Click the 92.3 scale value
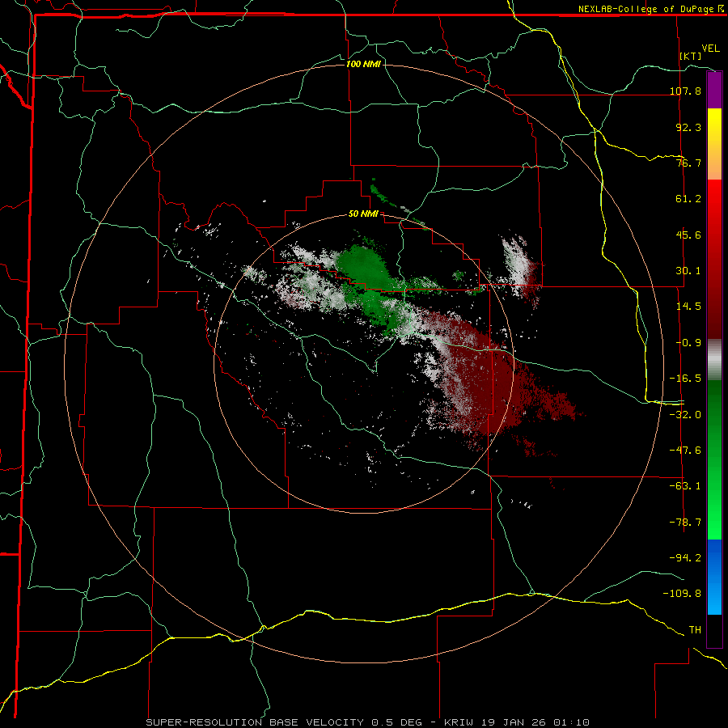Image resolution: width=728 pixels, height=728 pixels. [x=688, y=127]
